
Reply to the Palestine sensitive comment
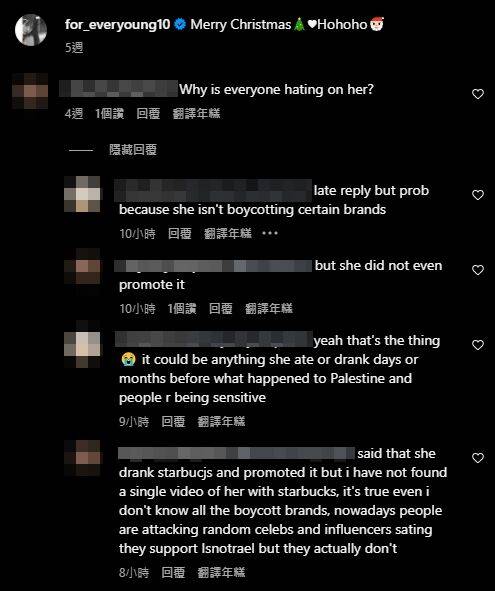click(x=173, y=421)
